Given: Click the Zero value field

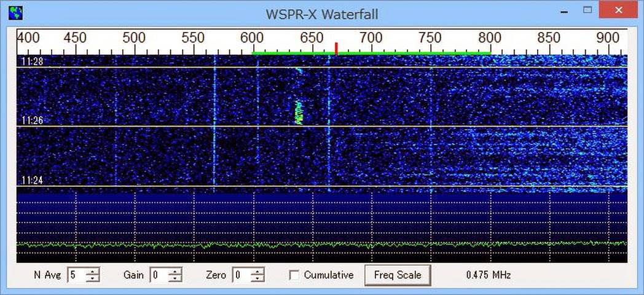Looking at the screenshot, I should click(242, 275).
